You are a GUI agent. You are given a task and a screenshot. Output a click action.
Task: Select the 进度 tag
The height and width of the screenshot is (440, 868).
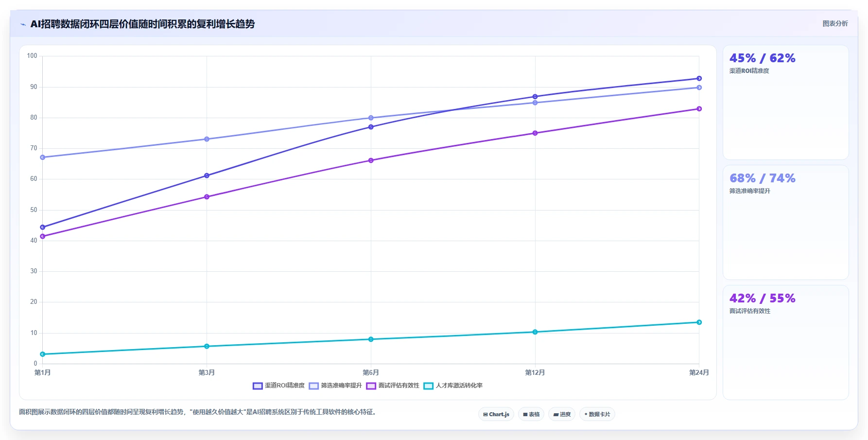point(562,414)
